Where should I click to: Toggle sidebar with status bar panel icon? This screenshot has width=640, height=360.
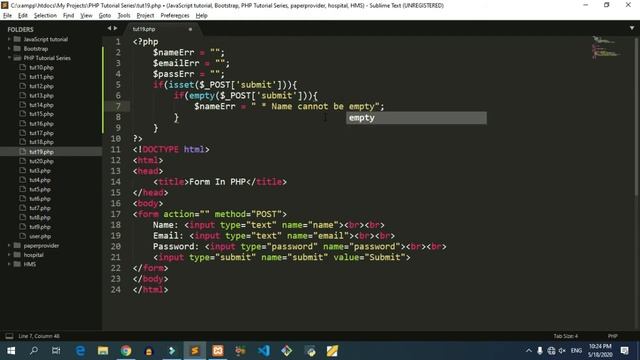(9, 336)
